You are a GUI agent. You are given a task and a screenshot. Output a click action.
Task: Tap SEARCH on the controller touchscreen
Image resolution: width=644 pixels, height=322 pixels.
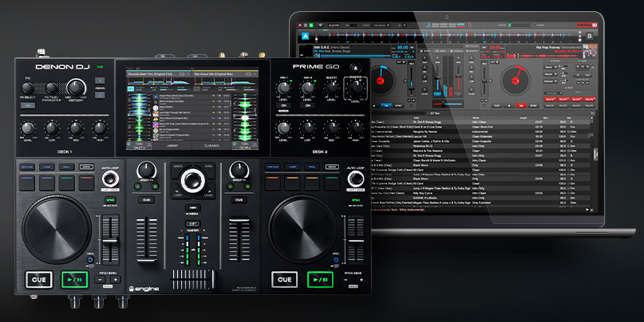click(x=212, y=146)
